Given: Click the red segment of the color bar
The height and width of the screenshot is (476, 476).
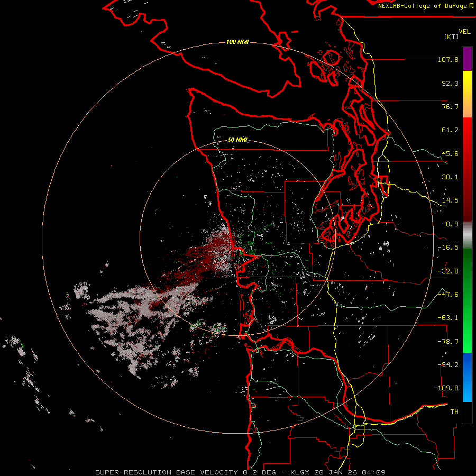Looking at the screenshot, I should pos(467,169).
